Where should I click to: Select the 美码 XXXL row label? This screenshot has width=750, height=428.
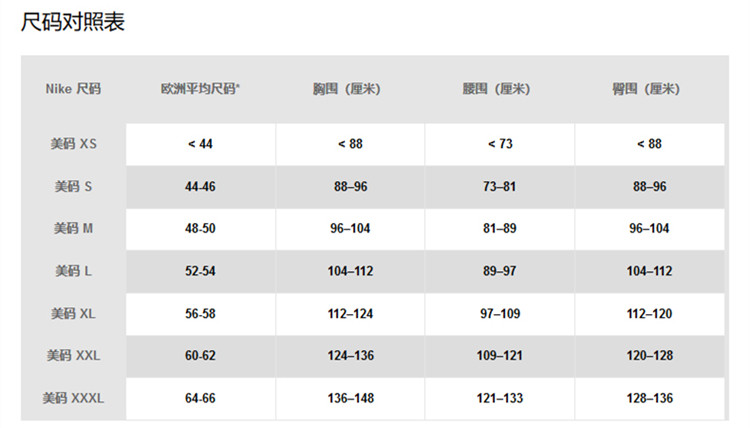74,398
